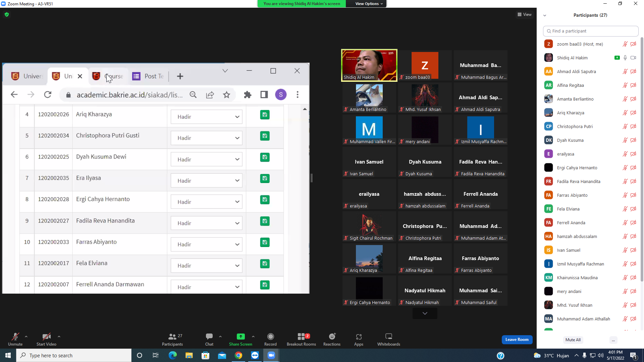Open Whiteboards
This screenshot has width=644, height=362.
coord(389,339)
